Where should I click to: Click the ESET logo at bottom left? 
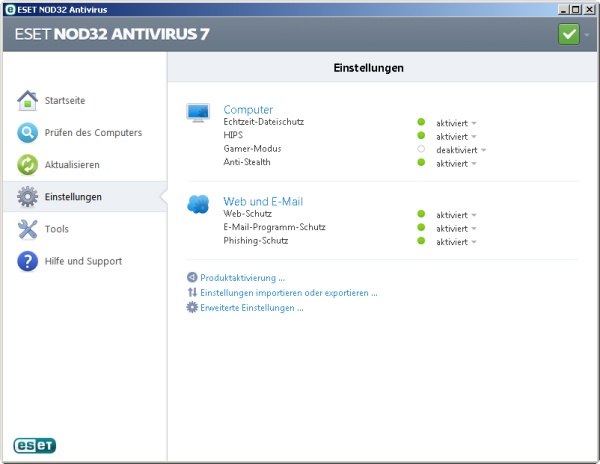point(35,445)
